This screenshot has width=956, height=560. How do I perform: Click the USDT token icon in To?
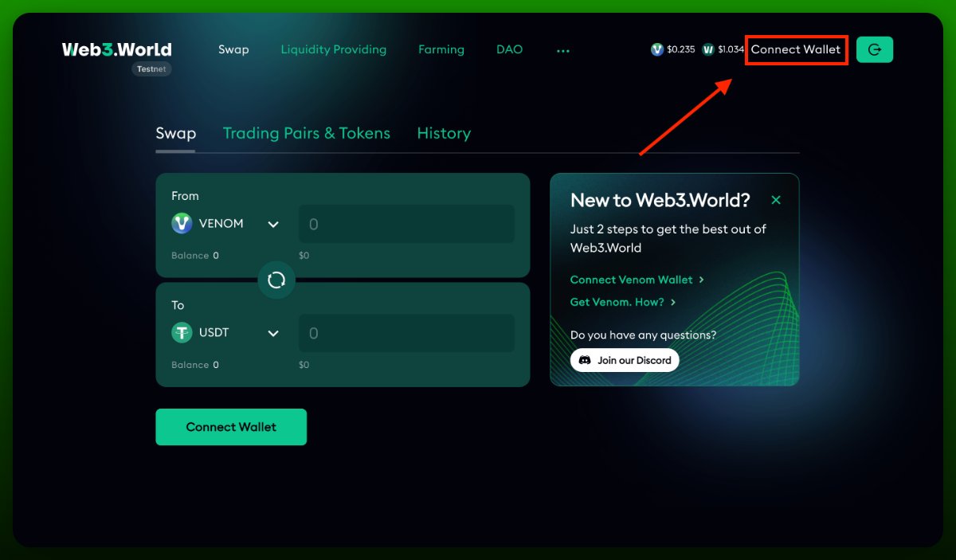[182, 333]
